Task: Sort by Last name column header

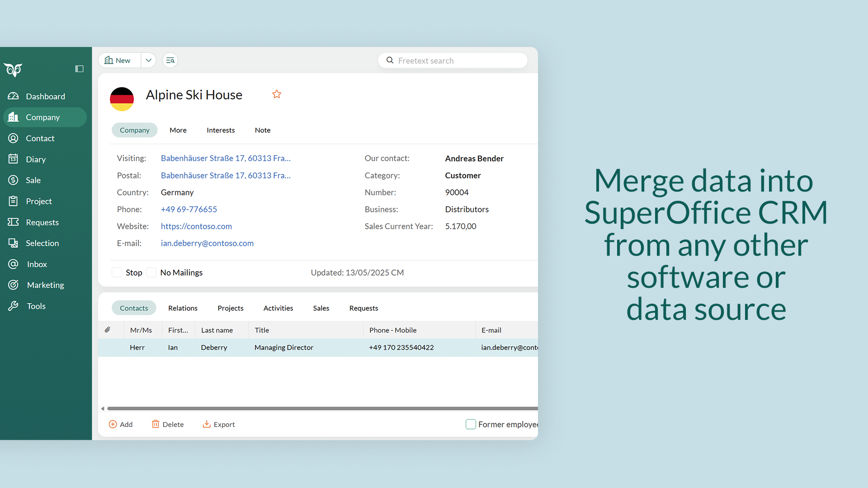Action: click(x=222, y=330)
